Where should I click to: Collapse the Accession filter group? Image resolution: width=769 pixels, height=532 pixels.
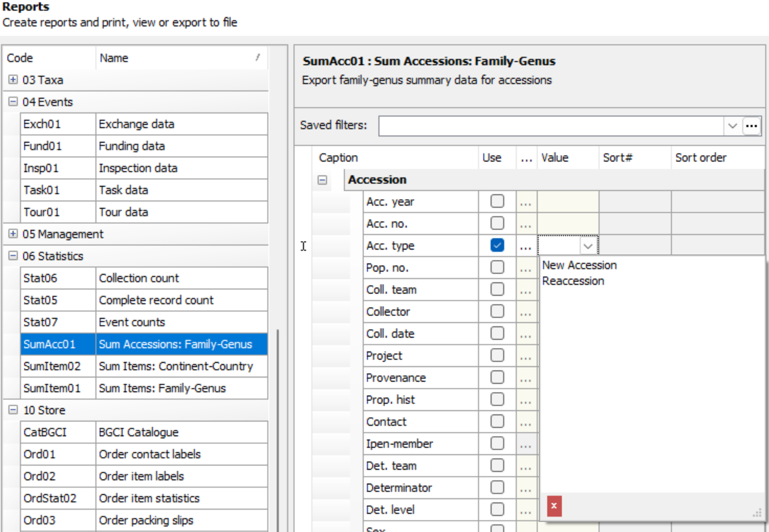(x=322, y=180)
